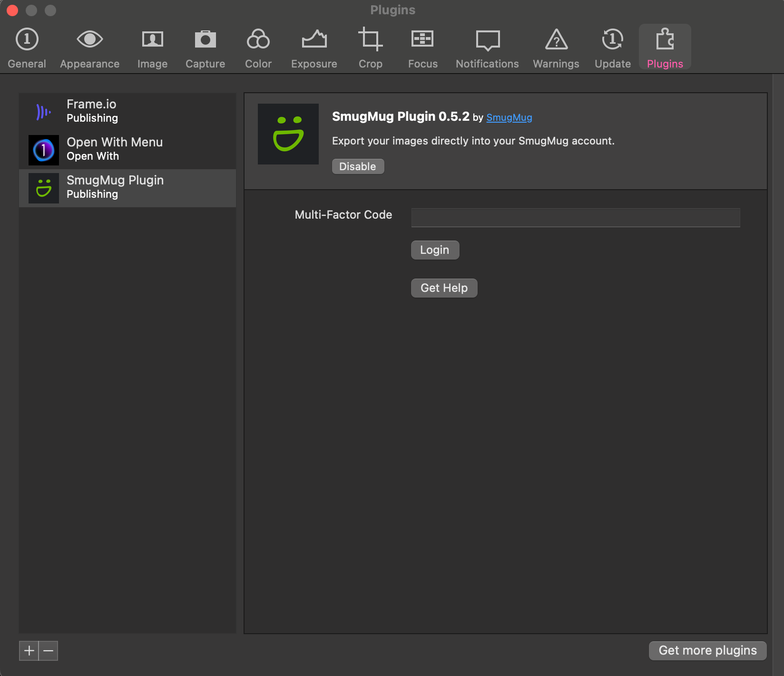
Task: Open the Update preferences tab
Action: point(612,48)
